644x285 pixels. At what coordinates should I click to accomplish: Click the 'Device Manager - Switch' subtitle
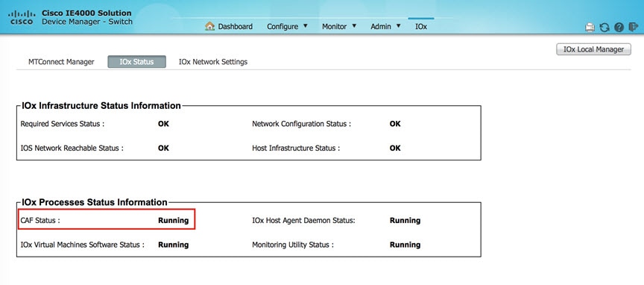point(87,22)
